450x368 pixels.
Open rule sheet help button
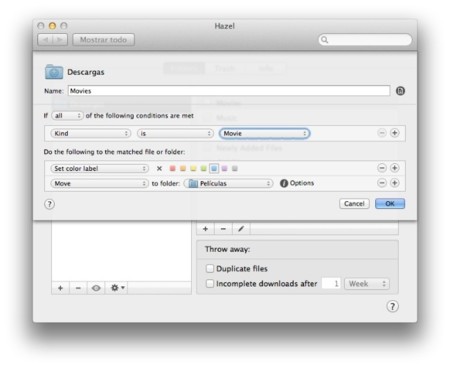click(49, 204)
